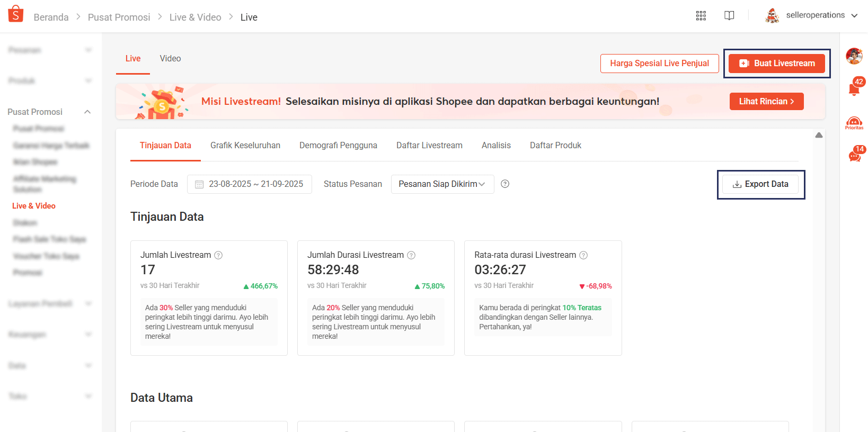Click the 75,80% growth figure

pyautogui.click(x=430, y=286)
